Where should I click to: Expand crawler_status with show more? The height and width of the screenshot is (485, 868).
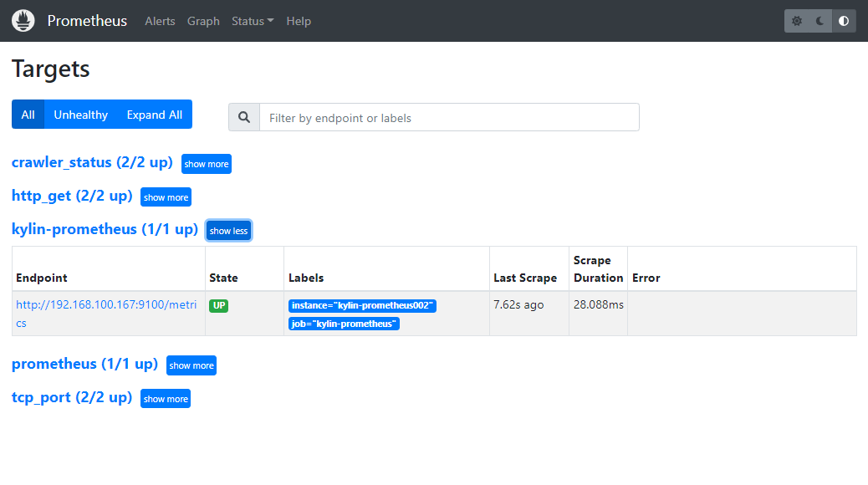tap(207, 164)
